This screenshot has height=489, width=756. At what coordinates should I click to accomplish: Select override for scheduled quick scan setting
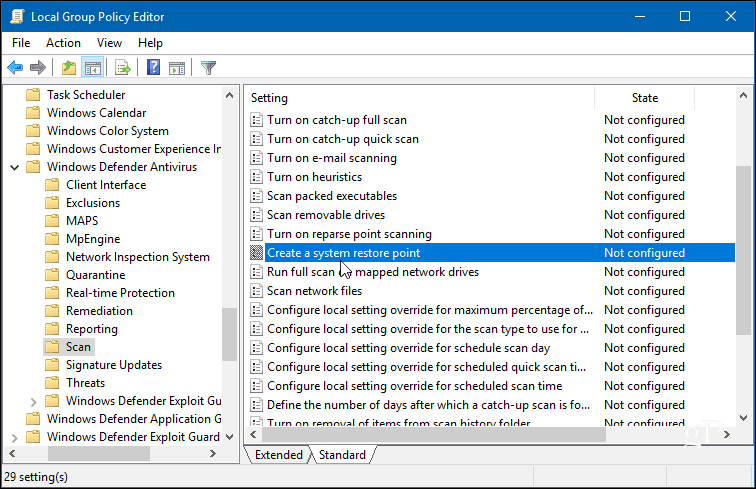coord(427,367)
